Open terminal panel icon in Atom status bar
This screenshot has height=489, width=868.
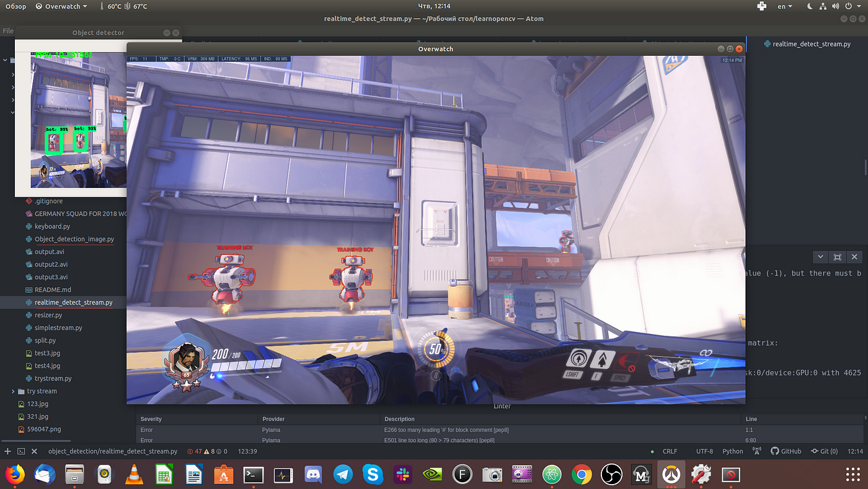tap(21, 452)
